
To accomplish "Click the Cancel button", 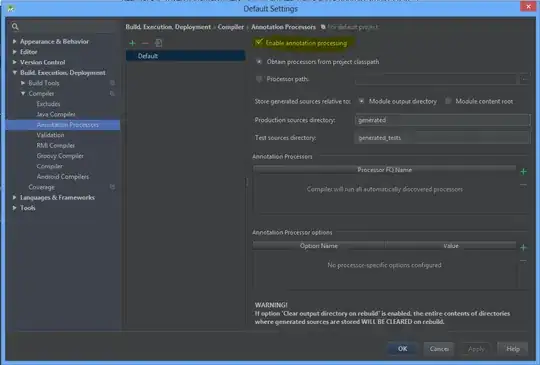I will coord(439,348).
